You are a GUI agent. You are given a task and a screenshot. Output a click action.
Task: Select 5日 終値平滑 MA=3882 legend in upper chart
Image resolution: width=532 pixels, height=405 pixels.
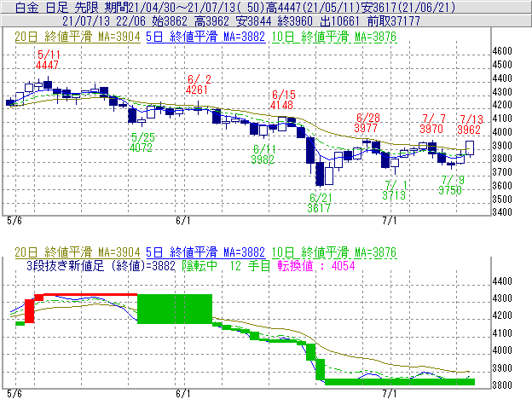click(205, 37)
